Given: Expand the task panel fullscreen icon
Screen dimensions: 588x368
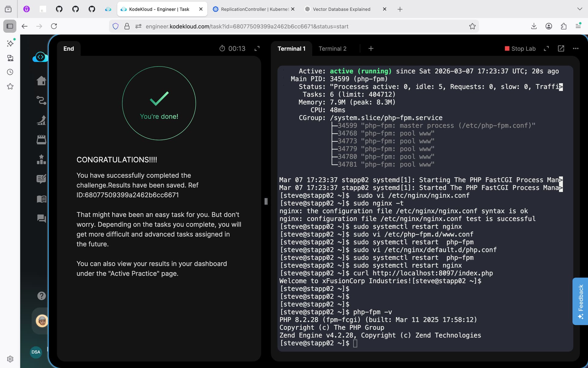Looking at the screenshot, I should [x=257, y=48].
